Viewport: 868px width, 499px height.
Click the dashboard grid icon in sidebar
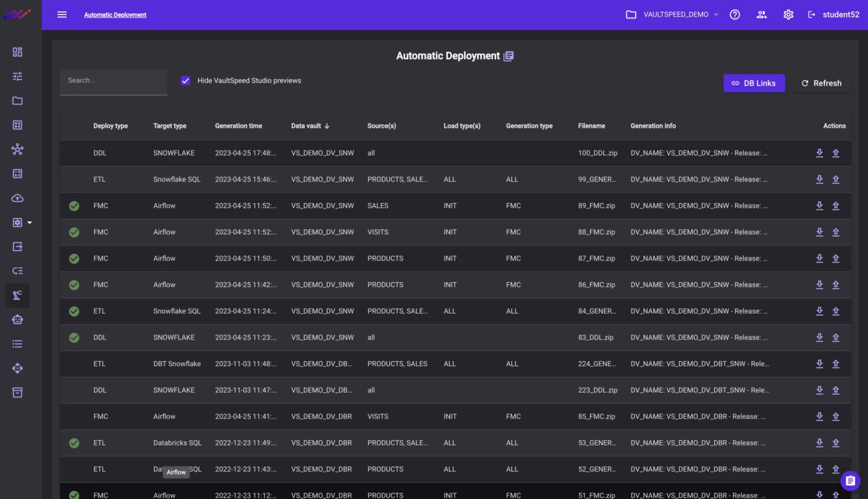click(x=18, y=52)
